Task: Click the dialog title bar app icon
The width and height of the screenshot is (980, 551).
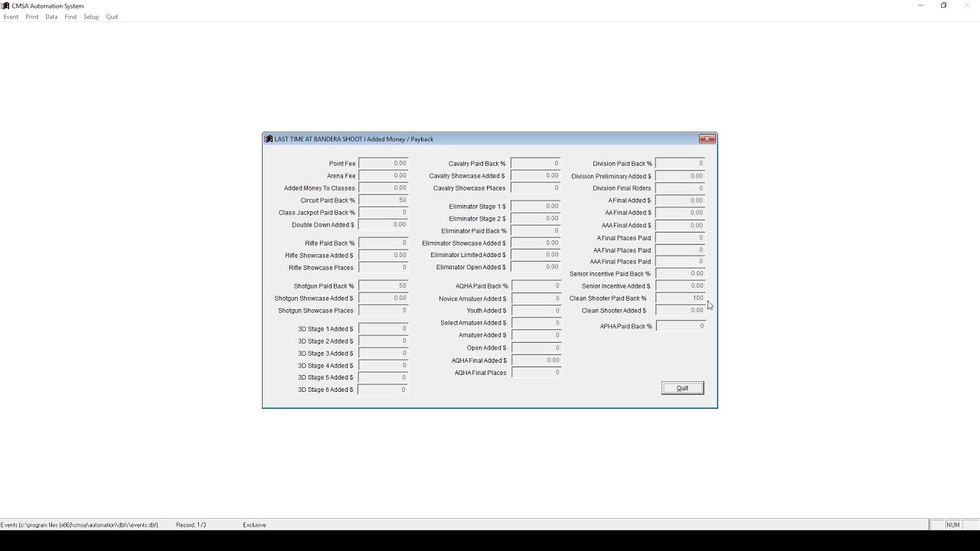Action: pyautogui.click(x=269, y=139)
